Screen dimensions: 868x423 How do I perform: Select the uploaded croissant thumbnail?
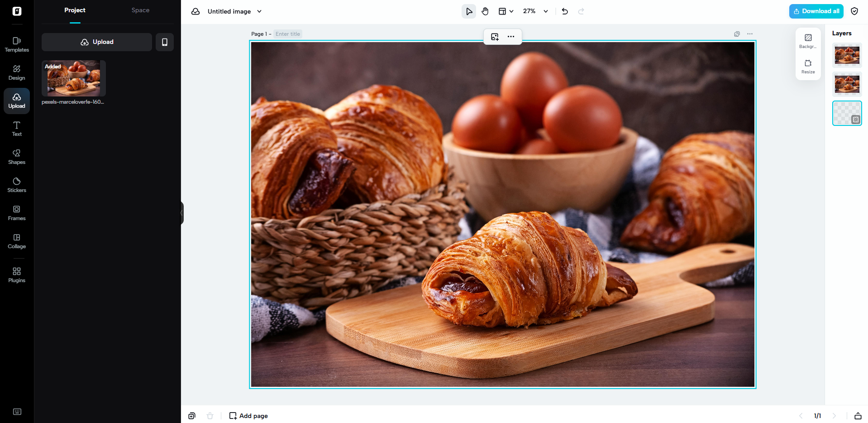(74, 78)
